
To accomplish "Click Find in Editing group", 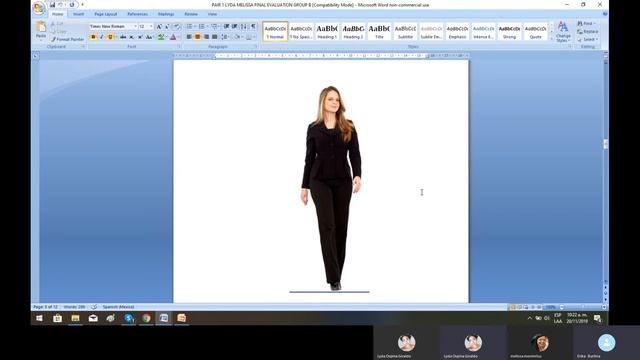I will [586, 24].
